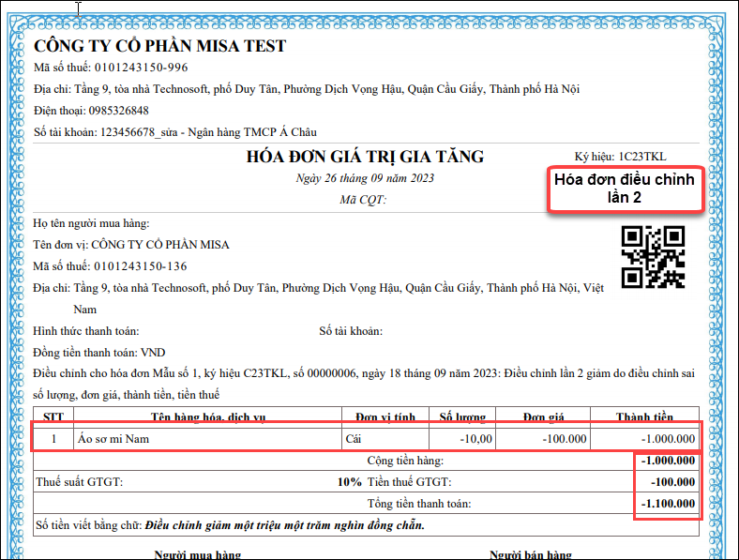Click the invoice date 26 tháng 09 năm 2023
The width and height of the screenshot is (739, 560).
tap(365, 178)
